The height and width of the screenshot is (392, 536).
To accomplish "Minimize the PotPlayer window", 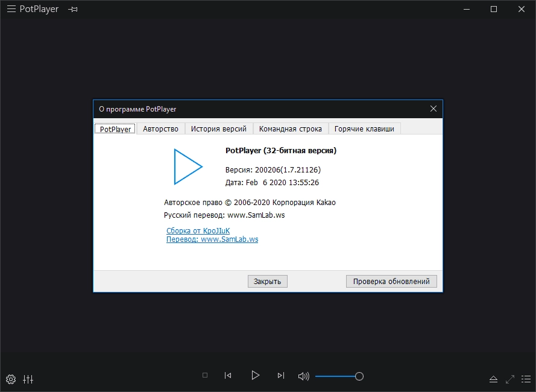I will tap(467, 9).
